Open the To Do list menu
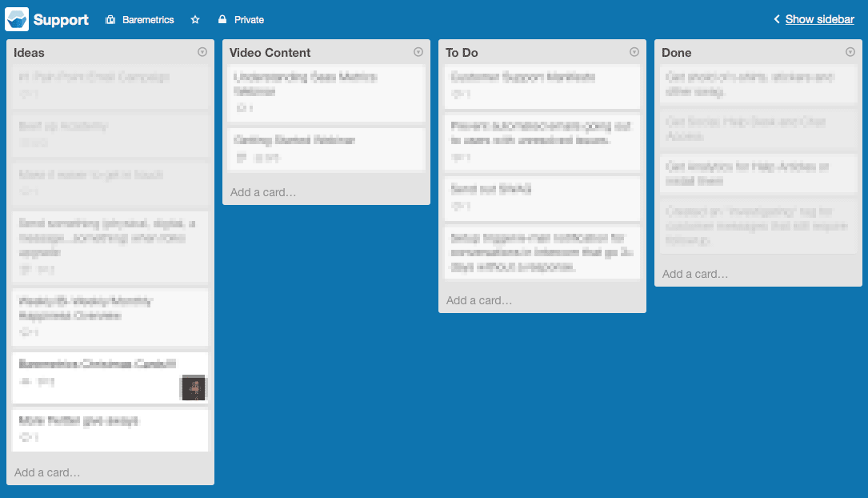 tap(634, 52)
